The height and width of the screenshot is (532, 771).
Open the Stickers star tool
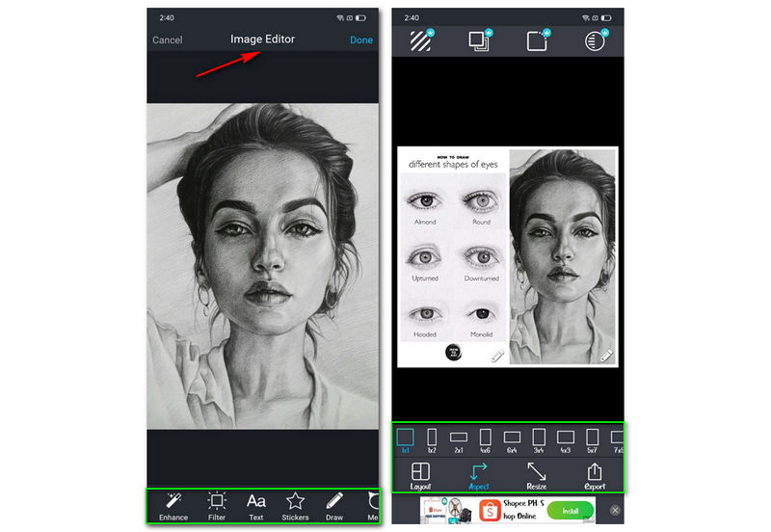pos(295,505)
